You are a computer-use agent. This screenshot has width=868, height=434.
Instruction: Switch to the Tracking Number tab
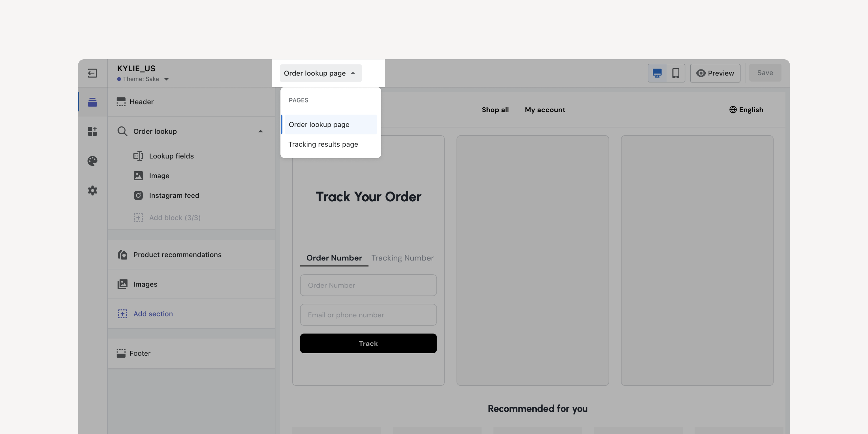point(402,258)
